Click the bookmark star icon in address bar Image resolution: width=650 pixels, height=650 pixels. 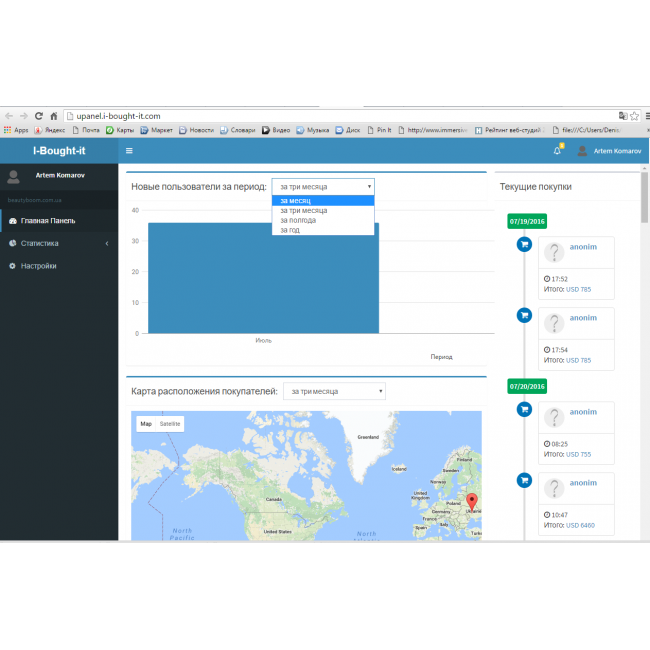[634, 116]
